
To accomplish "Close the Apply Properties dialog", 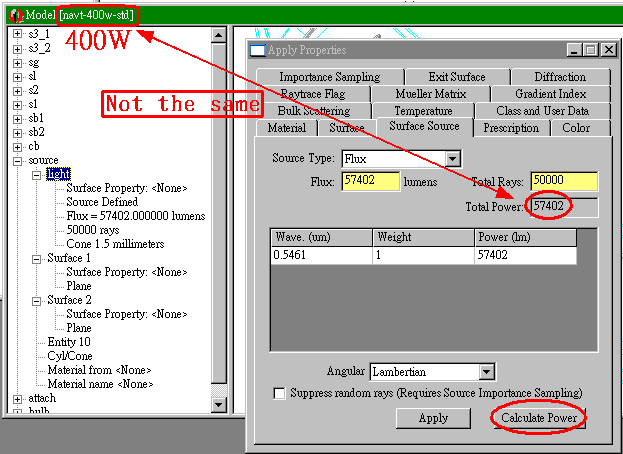I will [x=608, y=50].
